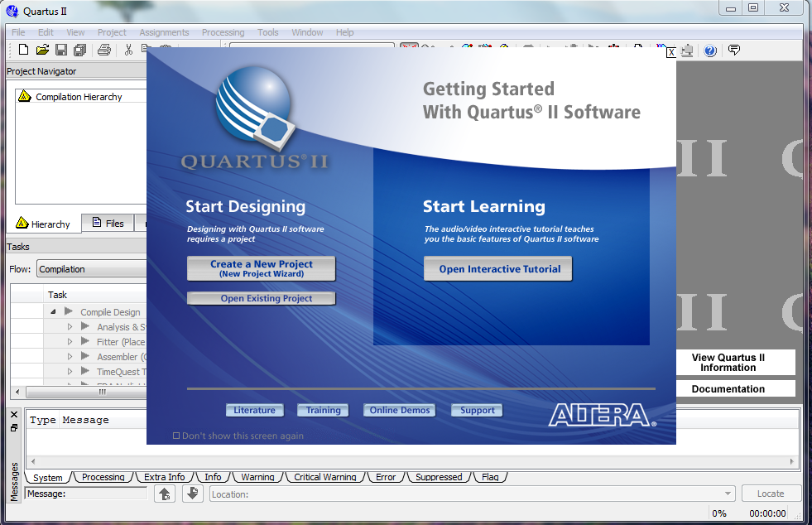Select the System messages tab
Image resolution: width=812 pixels, height=525 pixels.
point(48,477)
